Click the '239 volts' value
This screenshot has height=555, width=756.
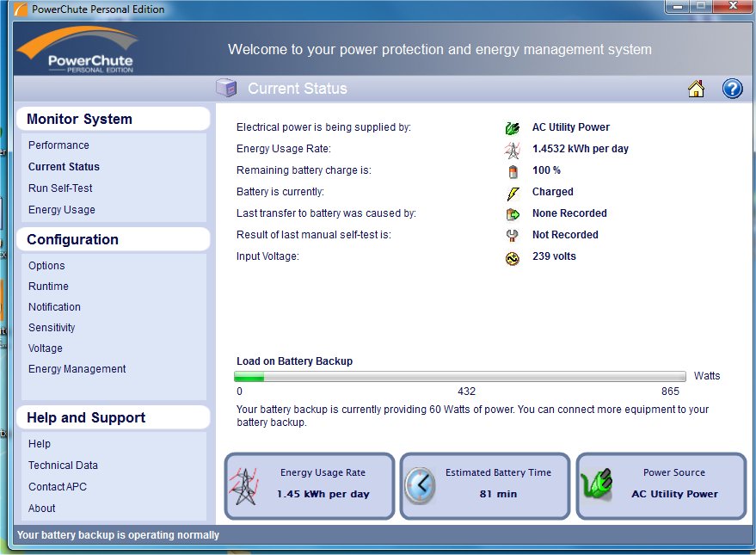[554, 256]
